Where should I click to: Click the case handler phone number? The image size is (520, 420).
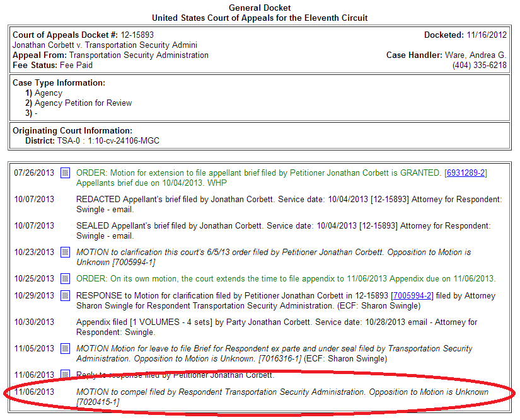tap(479, 65)
